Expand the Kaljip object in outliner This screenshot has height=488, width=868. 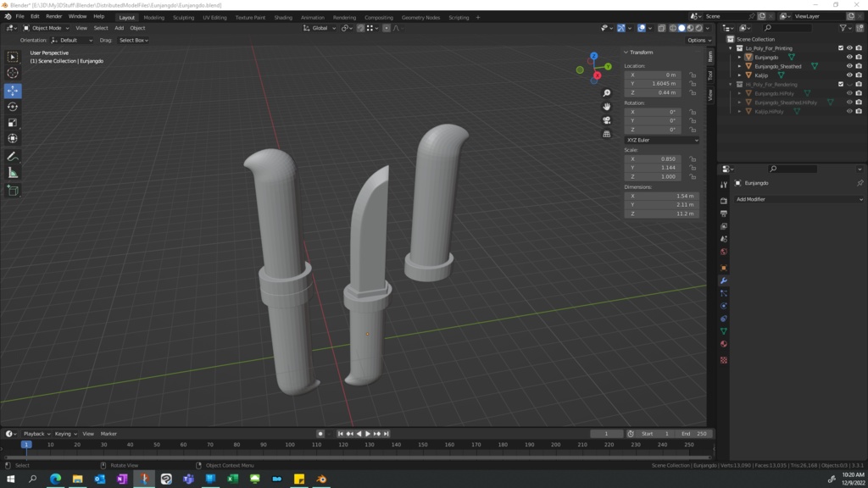coord(739,75)
